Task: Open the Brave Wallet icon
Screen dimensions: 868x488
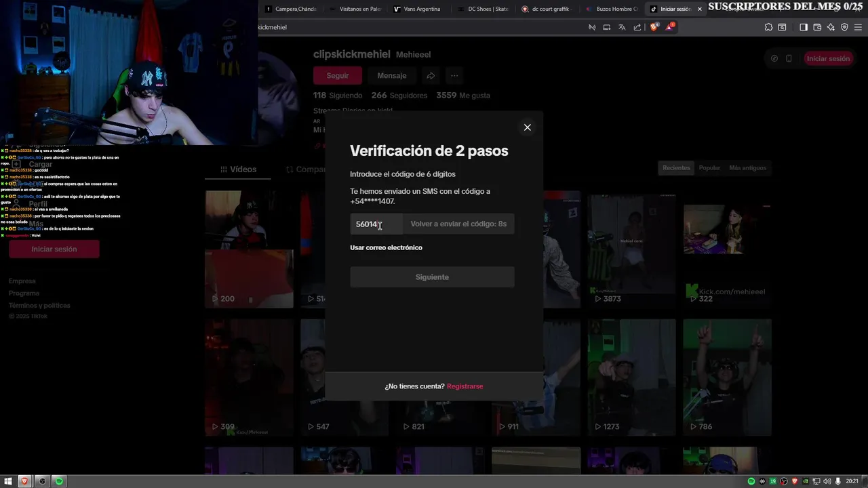Action: pyautogui.click(x=817, y=27)
